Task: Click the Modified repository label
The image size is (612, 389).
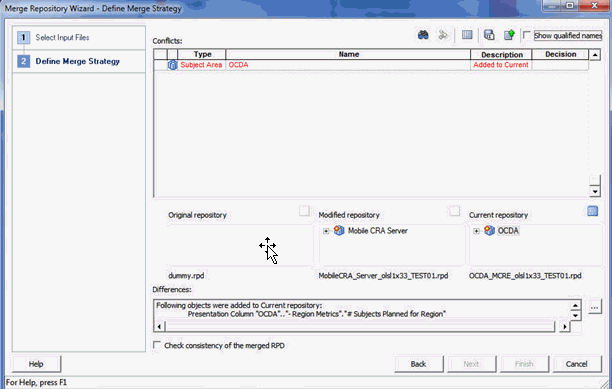Action: click(349, 215)
